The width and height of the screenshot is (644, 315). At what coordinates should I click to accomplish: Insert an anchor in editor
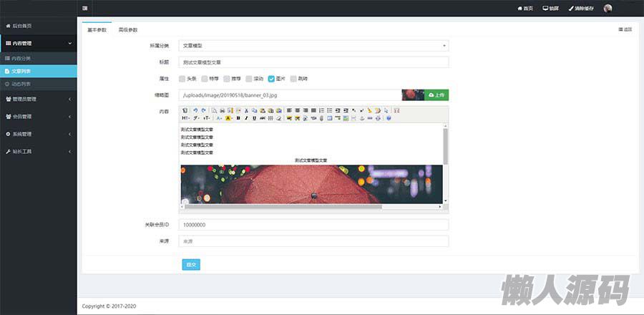point(362,118)
